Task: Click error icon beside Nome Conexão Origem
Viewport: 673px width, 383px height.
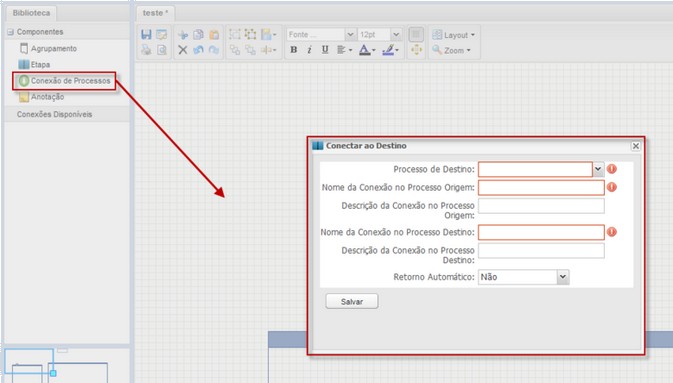Action: [x=612, y=187]
